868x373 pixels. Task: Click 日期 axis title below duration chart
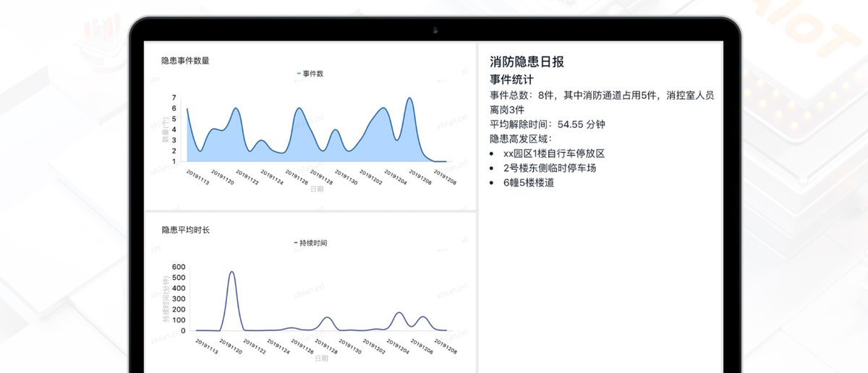click(320, 358)
